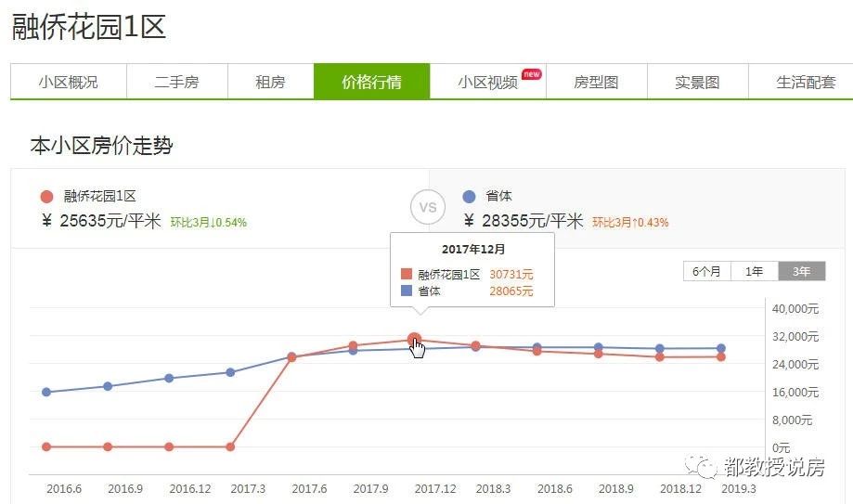Click the 本小区房价走势 heading
The image size is (853, 504).
pos(102,146)
